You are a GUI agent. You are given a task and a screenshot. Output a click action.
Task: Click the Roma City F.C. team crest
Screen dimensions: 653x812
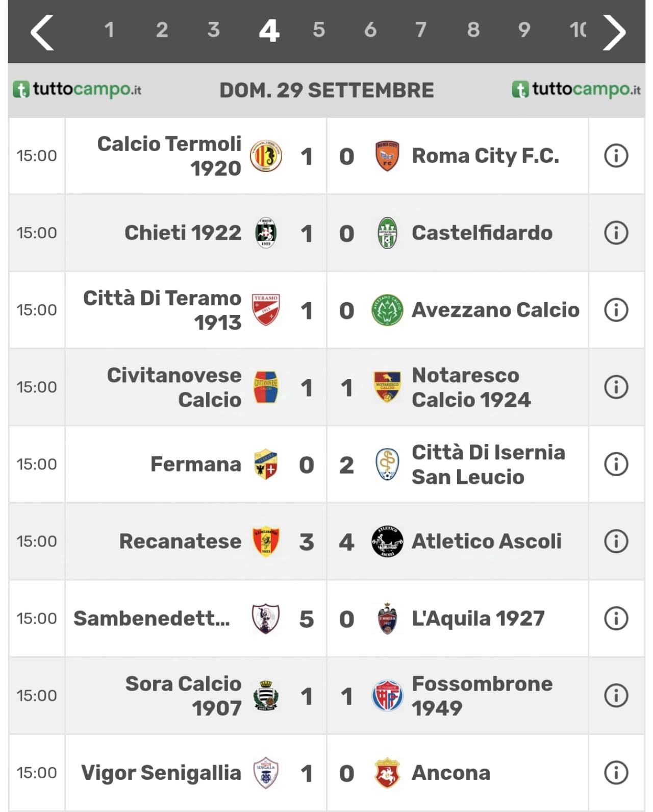tap(387, 156)
